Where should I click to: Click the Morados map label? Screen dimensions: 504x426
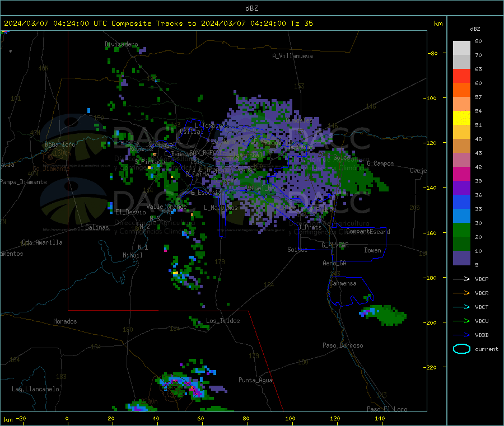pyautogui.click(x=65, y=321)
